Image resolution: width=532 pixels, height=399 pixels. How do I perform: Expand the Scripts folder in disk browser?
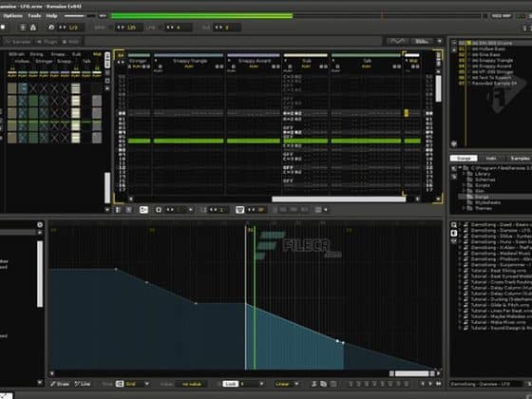(464, 185)
